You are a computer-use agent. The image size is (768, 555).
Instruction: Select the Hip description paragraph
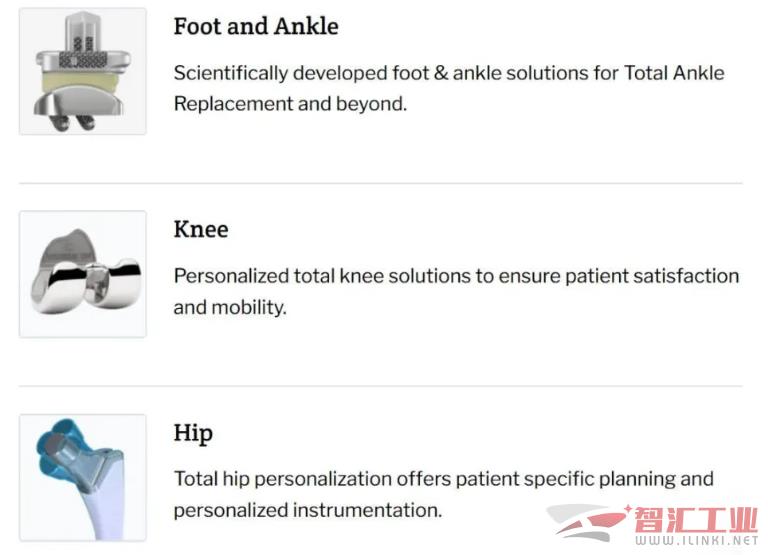click(x=443, y=495)
